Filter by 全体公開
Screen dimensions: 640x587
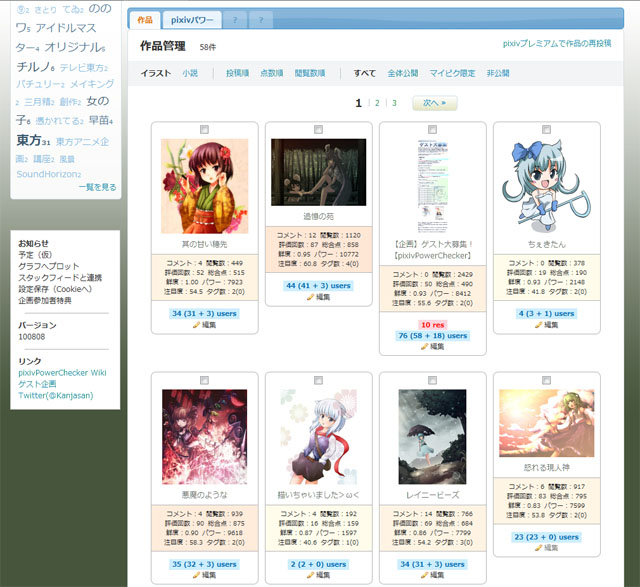402,73
